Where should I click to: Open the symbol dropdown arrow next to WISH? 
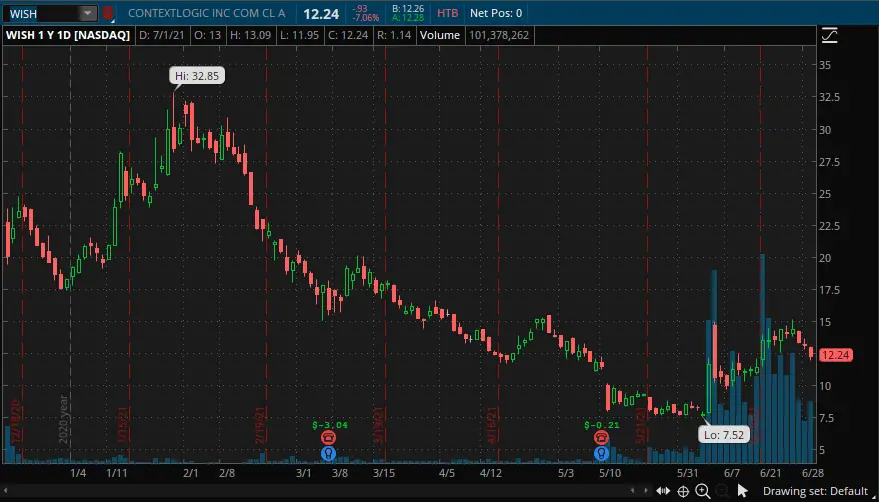(x=88, y=13)
